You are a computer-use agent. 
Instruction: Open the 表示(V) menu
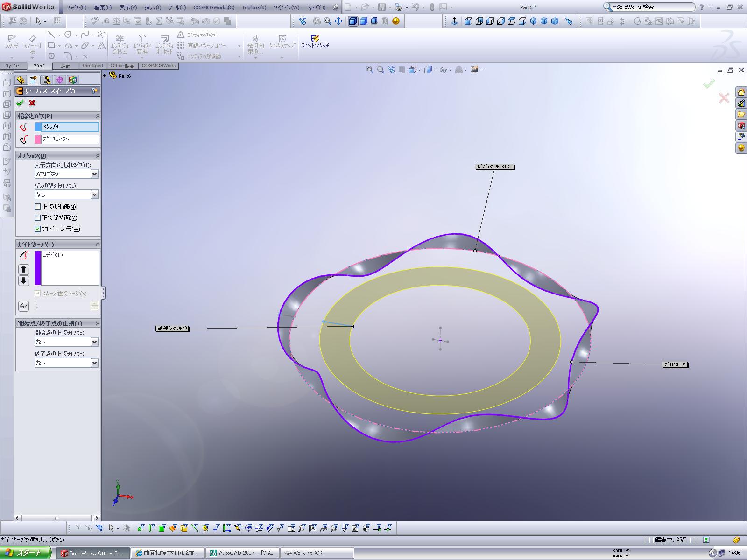pos(128,7)
